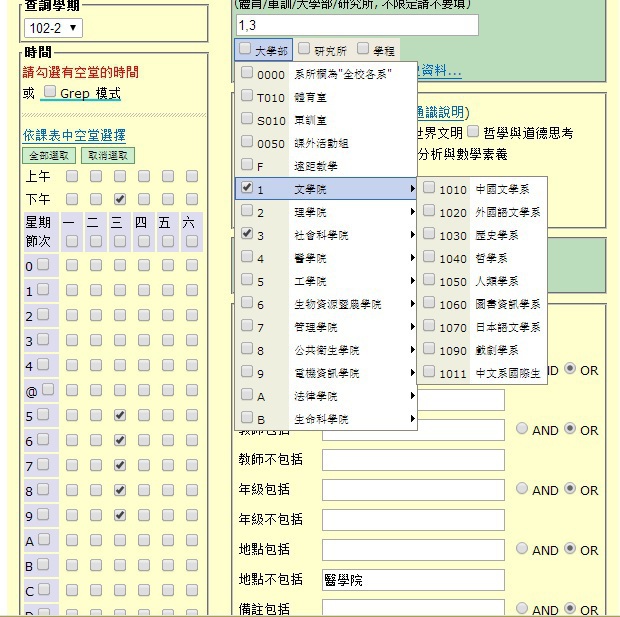Uncheck Wednesday period 7 checkbox
Viewport: 620px width, 617px height.
(x=120, y=465)
